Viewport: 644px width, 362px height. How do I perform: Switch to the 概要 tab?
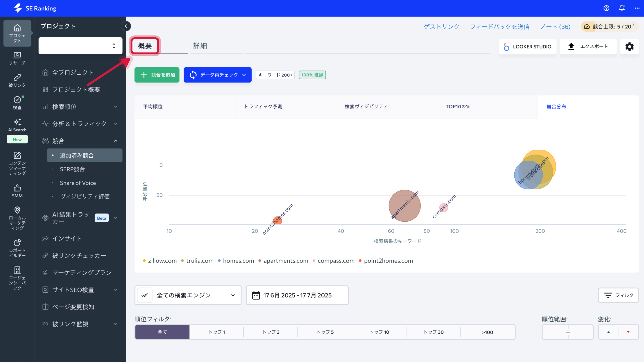tap(145, 46)
